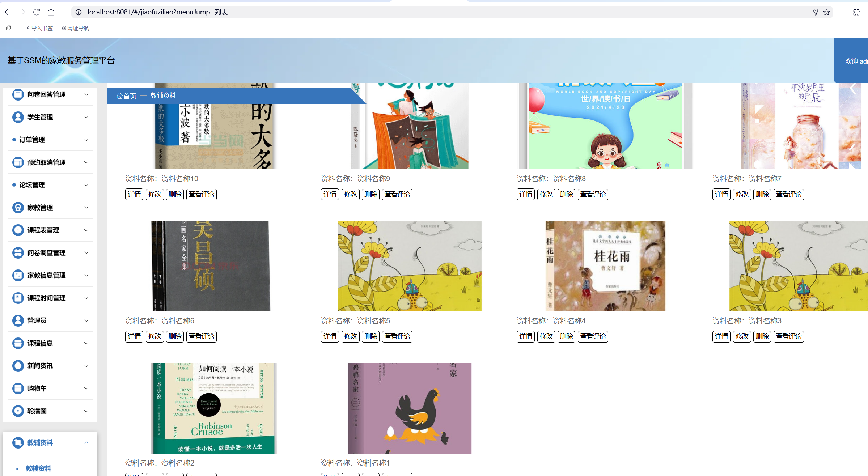Click the 问卷回答管理 sidebar icon

(18, 94)
